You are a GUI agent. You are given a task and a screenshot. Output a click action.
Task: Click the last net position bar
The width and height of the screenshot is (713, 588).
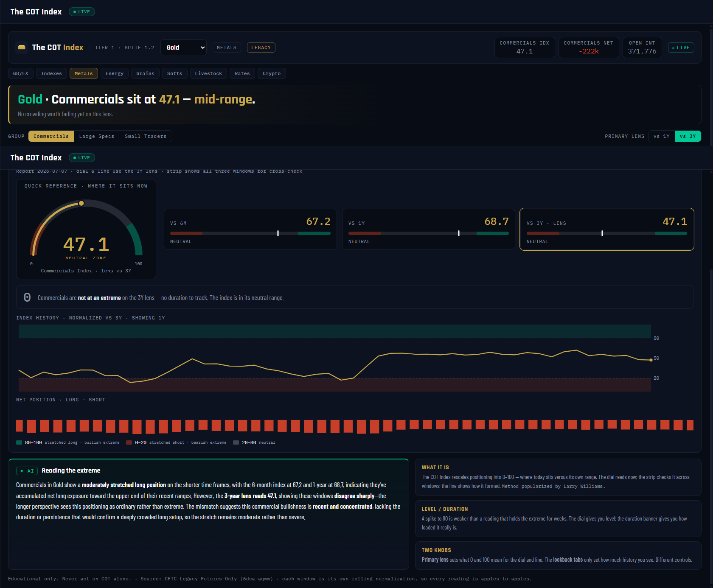(x=690, y=425)
